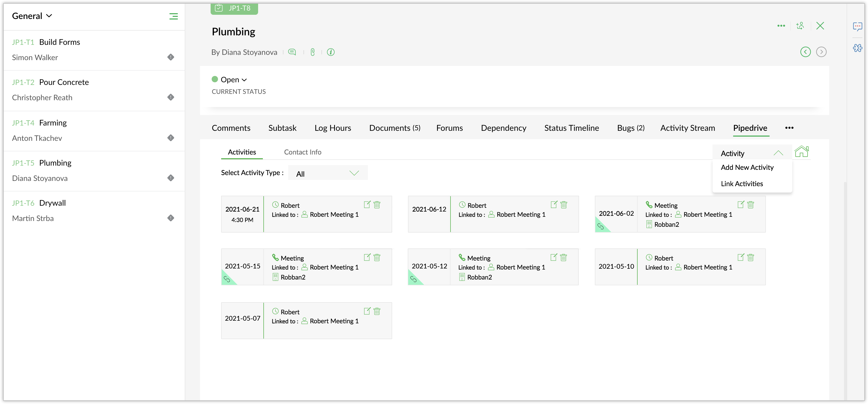
Task: Select Link Activities from menu
Action: click(742, 184)
